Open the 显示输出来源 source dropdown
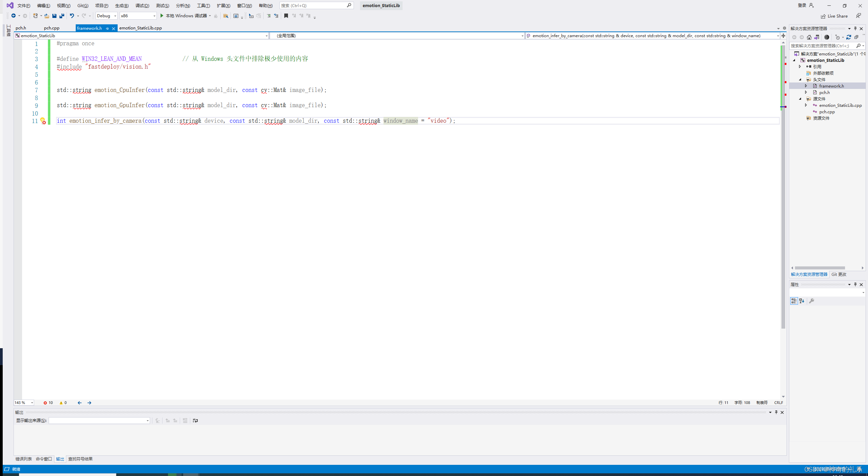868x476 pixels. tap(99, 421)
